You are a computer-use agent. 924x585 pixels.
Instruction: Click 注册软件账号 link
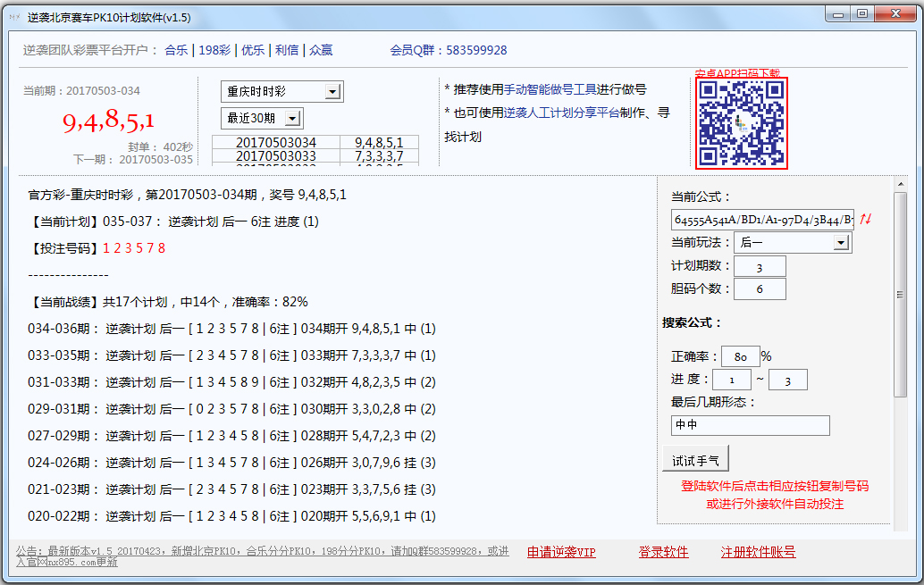[758, 552]
